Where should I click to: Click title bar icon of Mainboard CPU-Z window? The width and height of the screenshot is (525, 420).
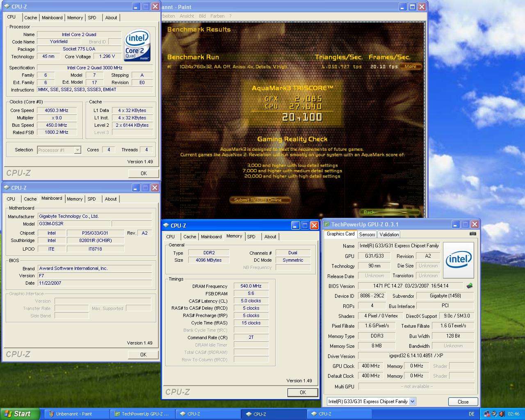[6, 188]
